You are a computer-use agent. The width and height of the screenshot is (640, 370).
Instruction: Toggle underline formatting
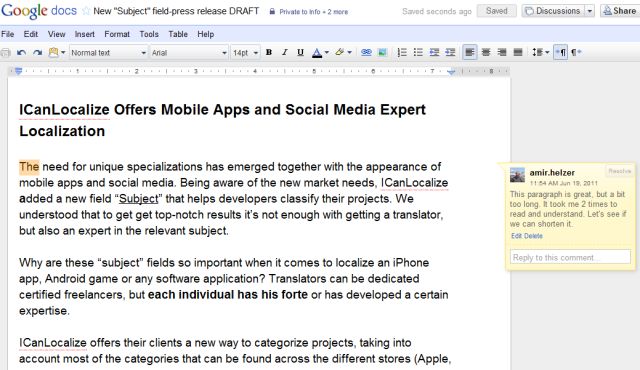coord(300,52)
